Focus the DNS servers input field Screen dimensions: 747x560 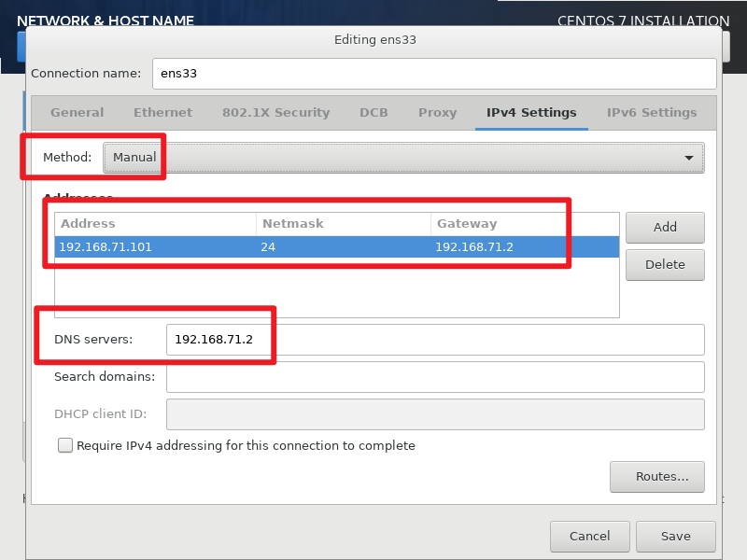click(434, 340)
